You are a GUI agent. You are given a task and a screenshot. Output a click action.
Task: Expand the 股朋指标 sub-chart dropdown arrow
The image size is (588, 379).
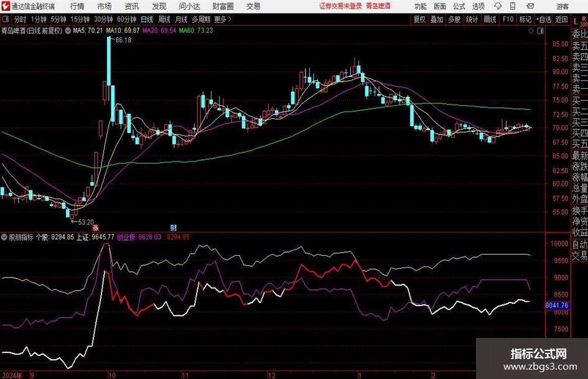pos(4,237)
